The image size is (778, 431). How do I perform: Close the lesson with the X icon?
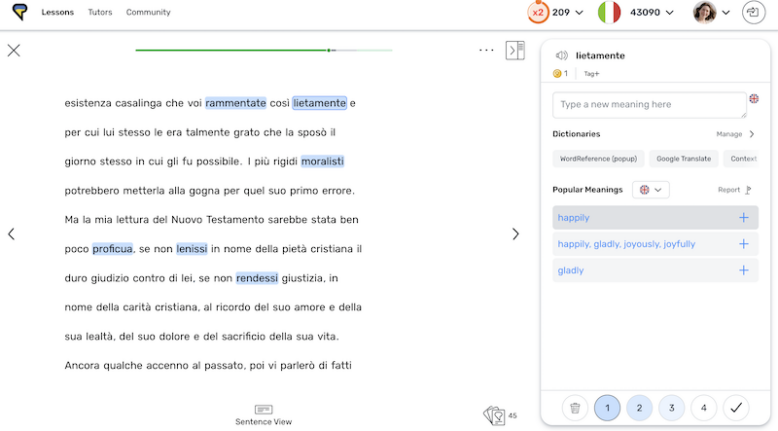[x=14, y=50]
